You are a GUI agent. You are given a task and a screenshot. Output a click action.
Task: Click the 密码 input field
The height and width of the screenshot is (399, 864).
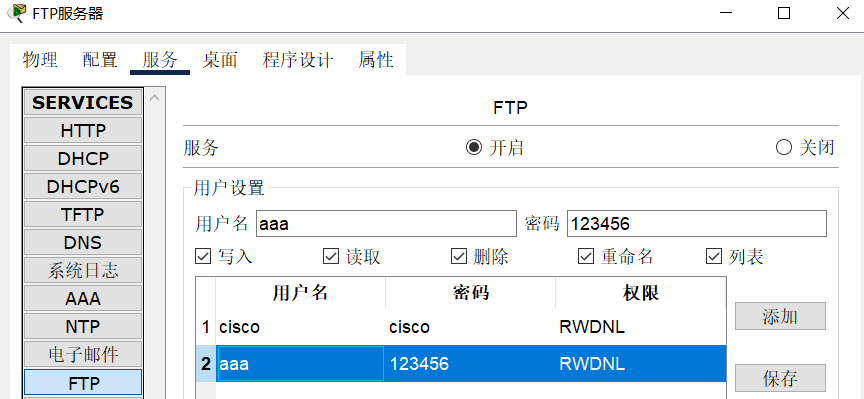(697, 224)
